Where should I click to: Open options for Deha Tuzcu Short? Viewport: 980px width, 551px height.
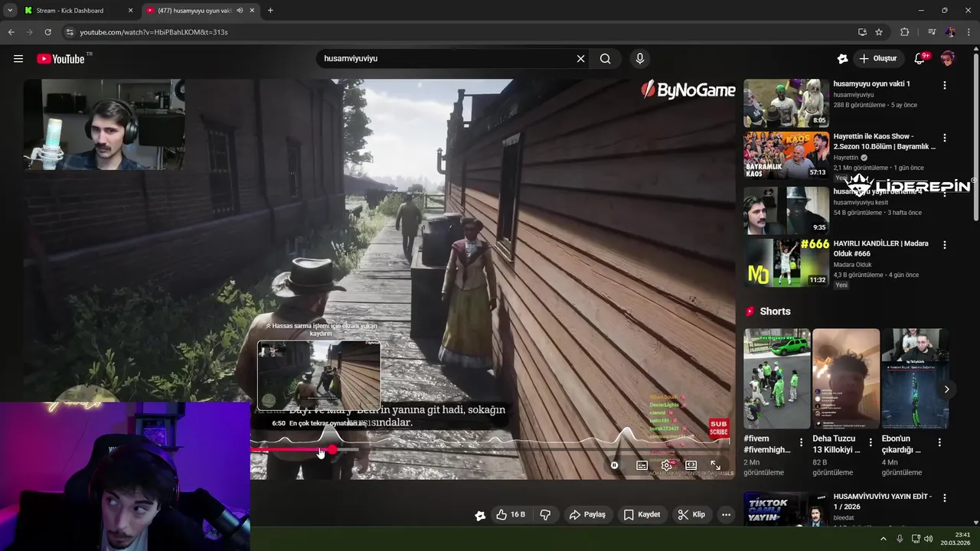[x=871, y=442]
